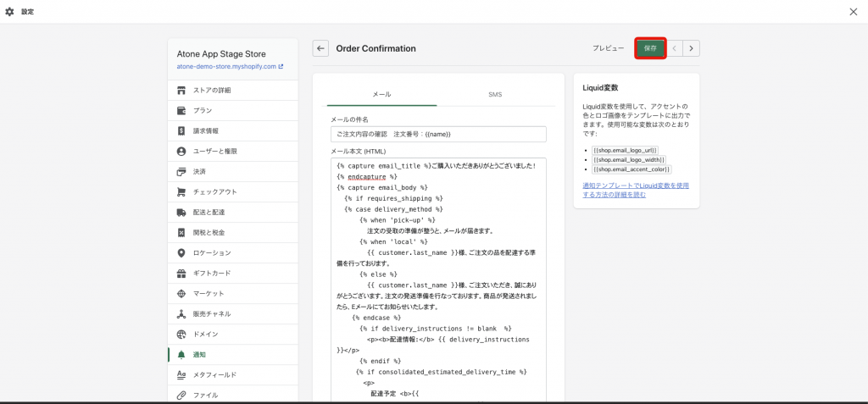This screenshot has height=404, width=868.
Task: Open 関税と税金 settings section
Action: 233,232
